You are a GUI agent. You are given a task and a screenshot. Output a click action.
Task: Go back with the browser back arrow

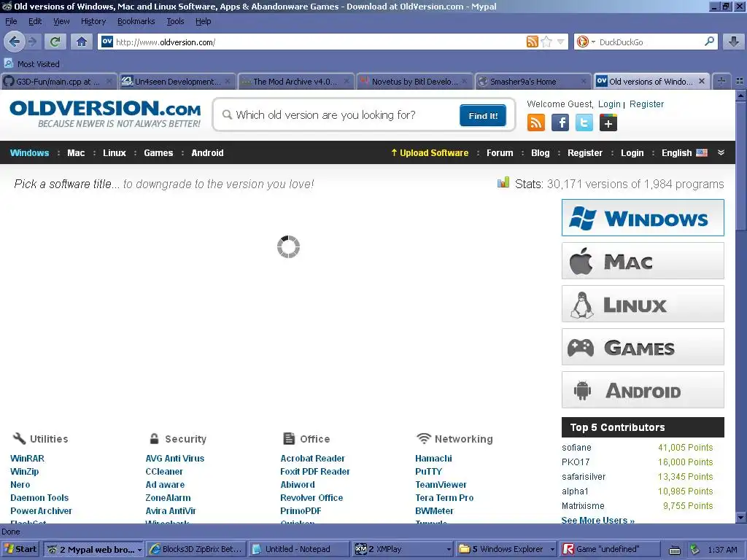click(15, 42)
